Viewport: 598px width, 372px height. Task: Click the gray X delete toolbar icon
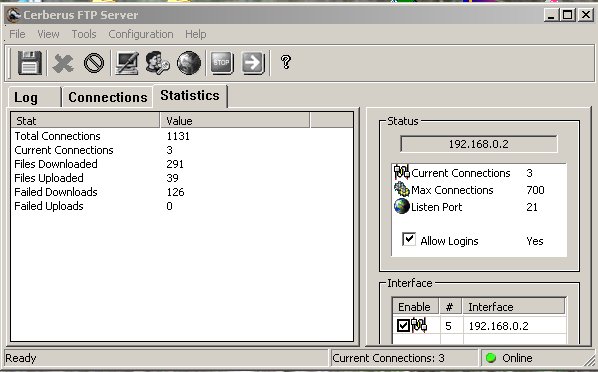(x=63, y=63)
